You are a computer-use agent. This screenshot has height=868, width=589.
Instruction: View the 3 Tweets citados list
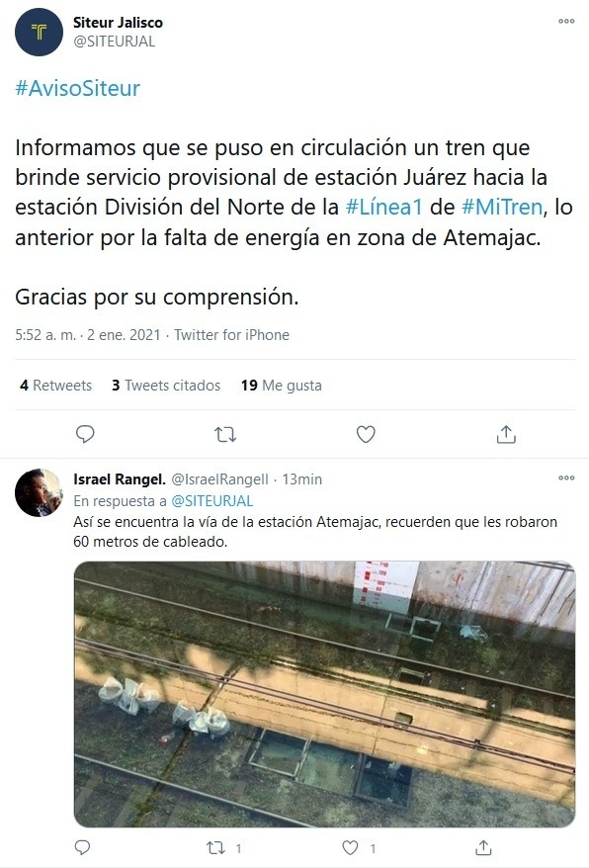click(x=166, y=386)
